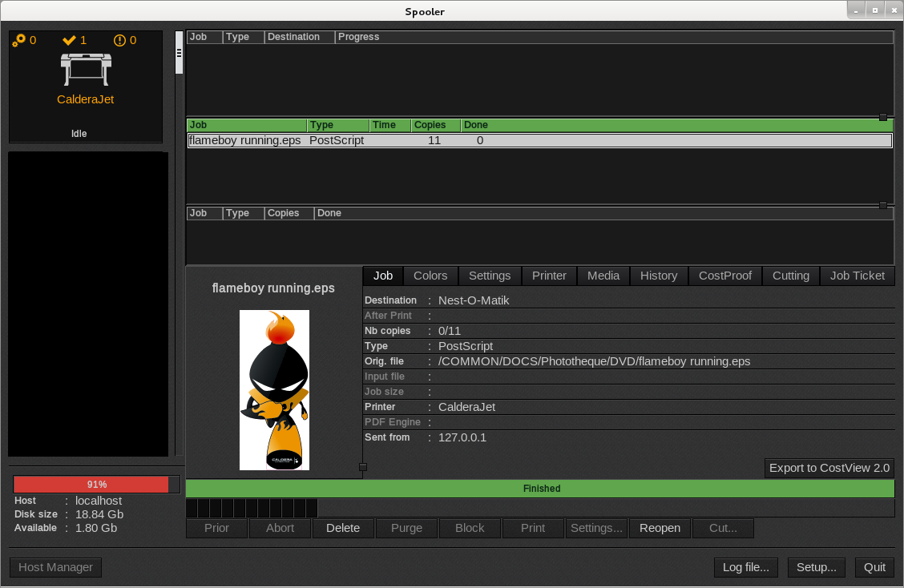Viewport: 904px width, 588px height.
Task: Click resize handle below the flameboy job list
Action: [883, 205]
